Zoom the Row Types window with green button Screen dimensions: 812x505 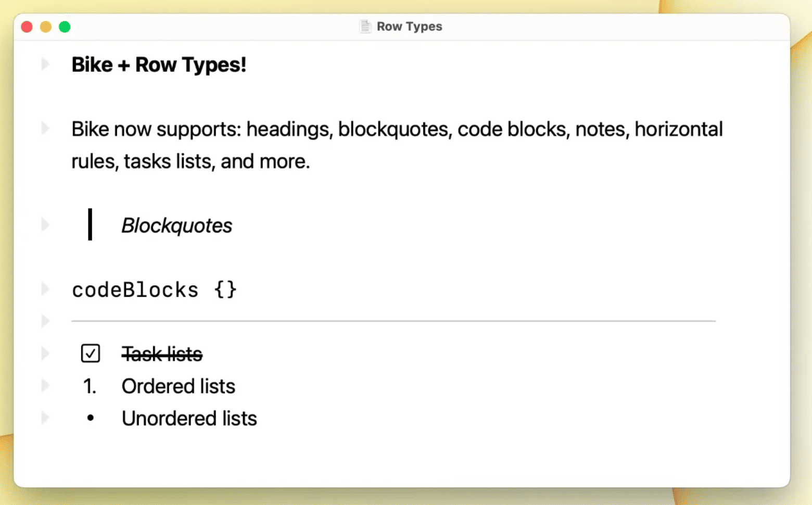coord(65,27)
